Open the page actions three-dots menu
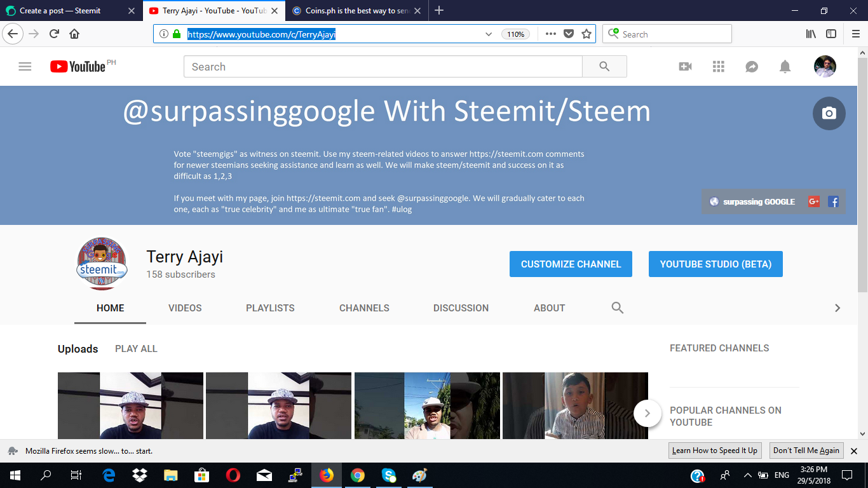The width and height of the screenshot is (868, 488). pyautogui.click(x=551, y=34)
